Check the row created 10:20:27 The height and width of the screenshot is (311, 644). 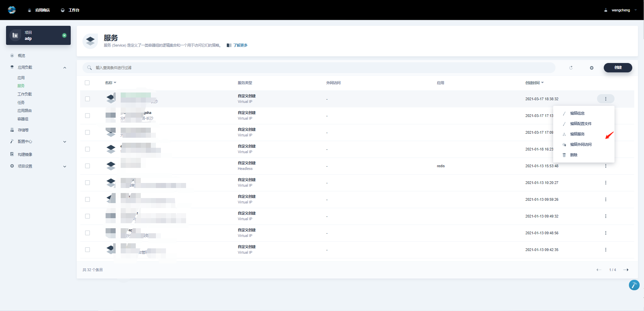point(87,183)
